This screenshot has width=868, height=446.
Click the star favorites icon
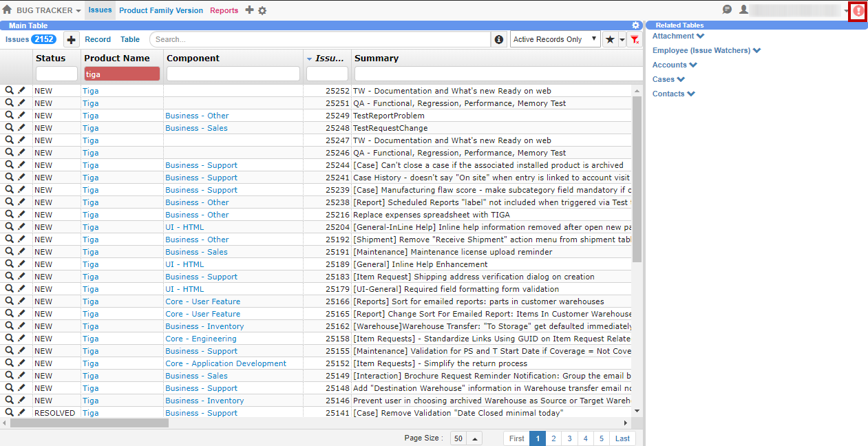pos(609,40)
